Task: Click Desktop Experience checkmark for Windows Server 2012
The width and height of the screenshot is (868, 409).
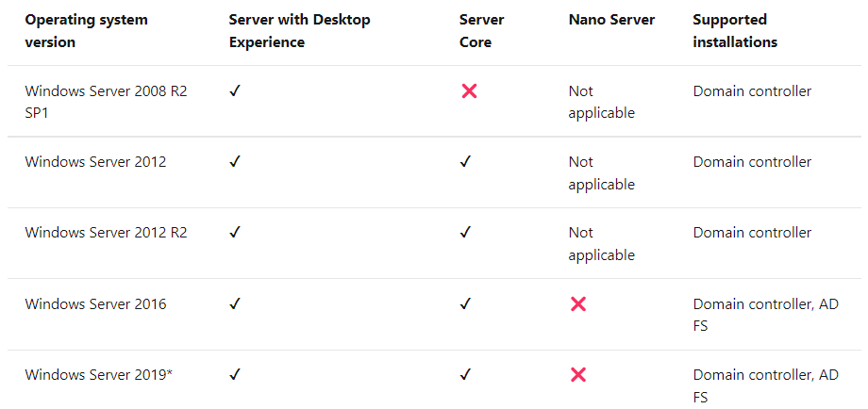Action: [x=235, y=162]
